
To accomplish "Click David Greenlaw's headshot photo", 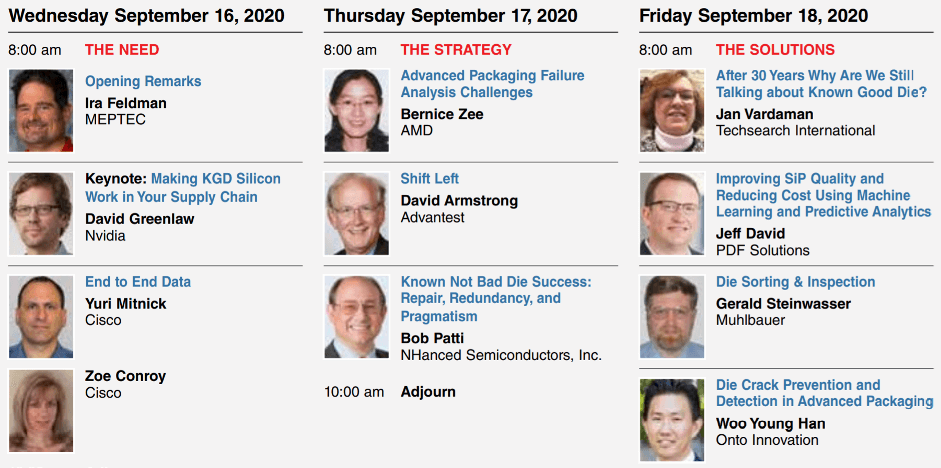I will click(41, 214).
